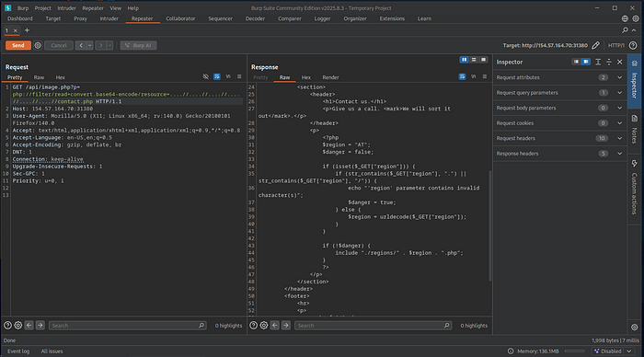This screenshot has height=357, width=644.
Task: Open response search help icon
Action: [x=253, y=326]
